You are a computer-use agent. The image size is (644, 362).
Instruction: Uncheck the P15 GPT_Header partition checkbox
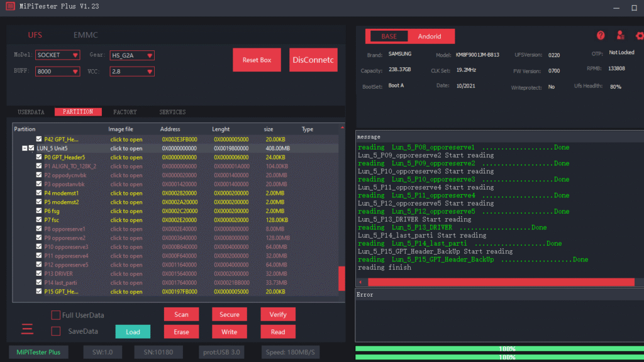click(39, 292)
